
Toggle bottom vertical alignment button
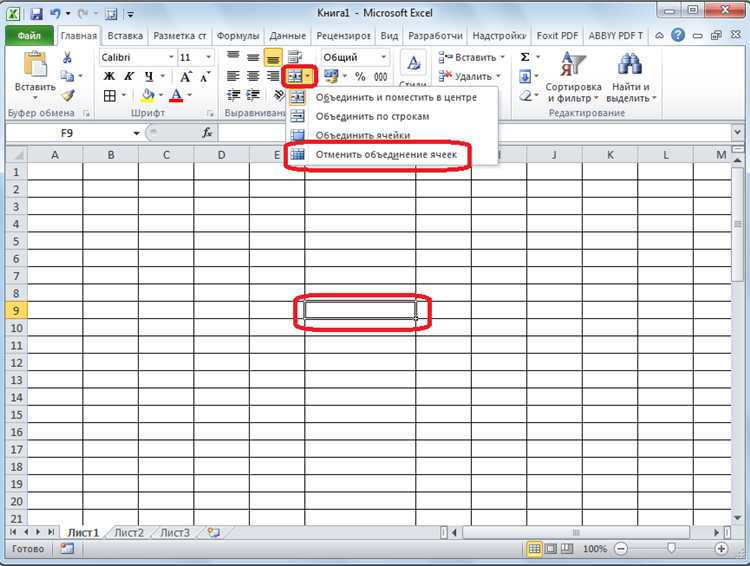click(273, 58)
